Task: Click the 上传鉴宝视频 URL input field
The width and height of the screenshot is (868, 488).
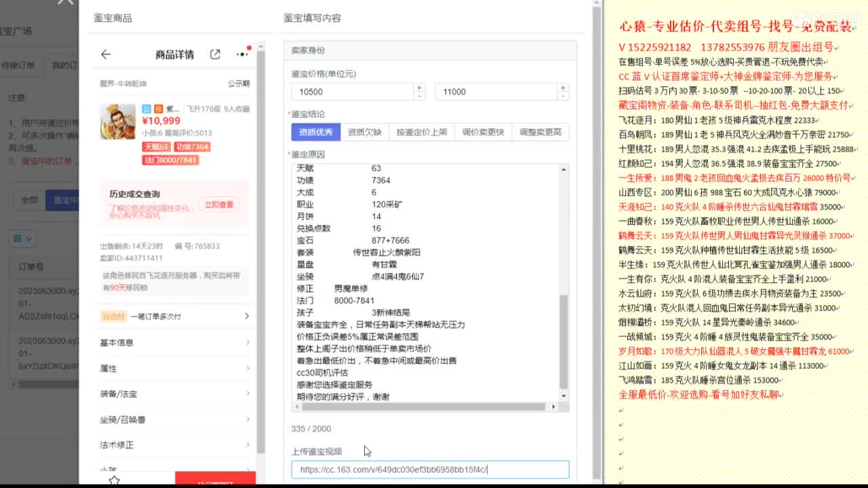Action: click(x=430, y=469)
